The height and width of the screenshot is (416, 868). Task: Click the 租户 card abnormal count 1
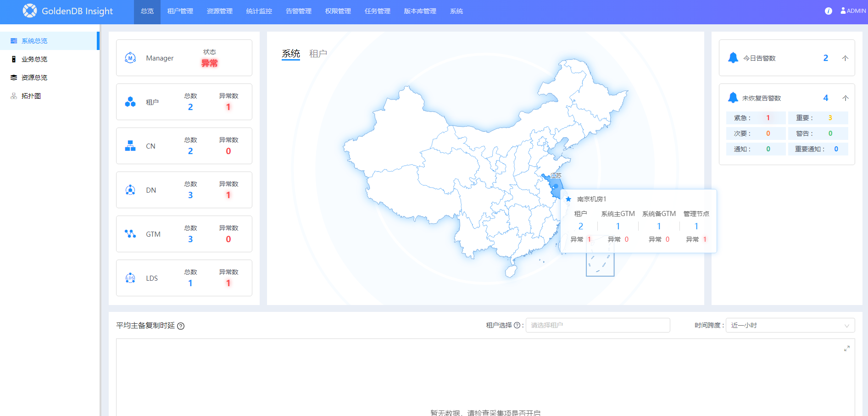point(228,107)
